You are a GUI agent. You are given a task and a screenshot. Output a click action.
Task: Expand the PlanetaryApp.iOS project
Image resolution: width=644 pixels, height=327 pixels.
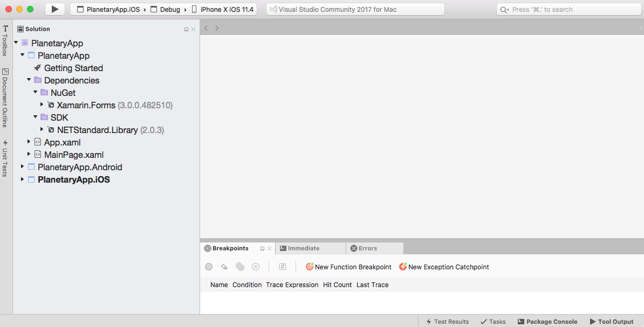(x=22, y=179)
